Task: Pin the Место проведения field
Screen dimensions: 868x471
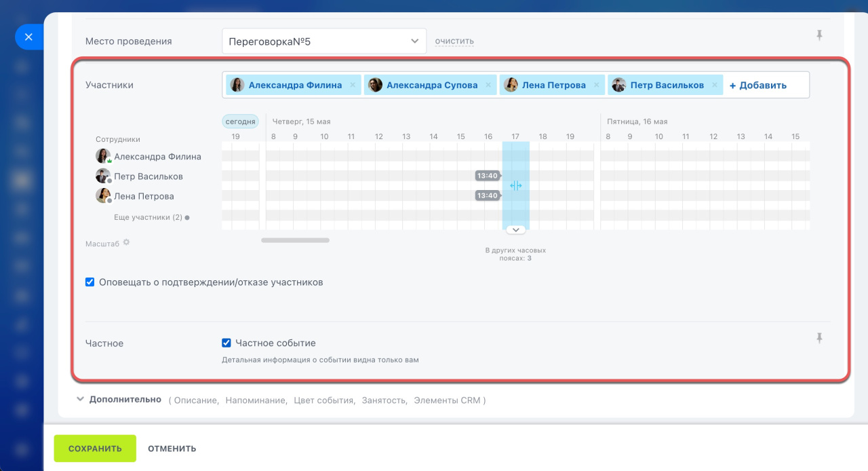Action: (819, 35)
